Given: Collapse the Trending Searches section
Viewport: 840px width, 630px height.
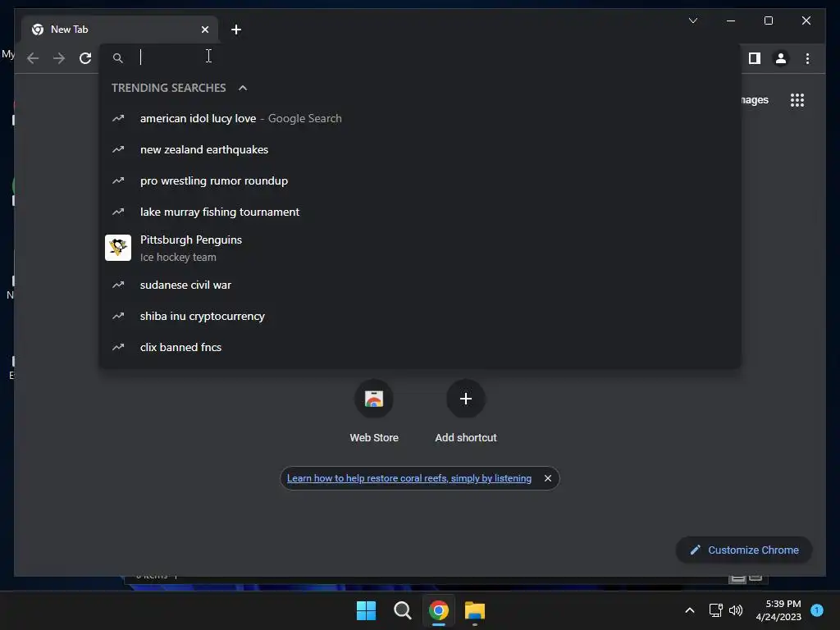Looking at the screenshot, I should coord(243,88).
